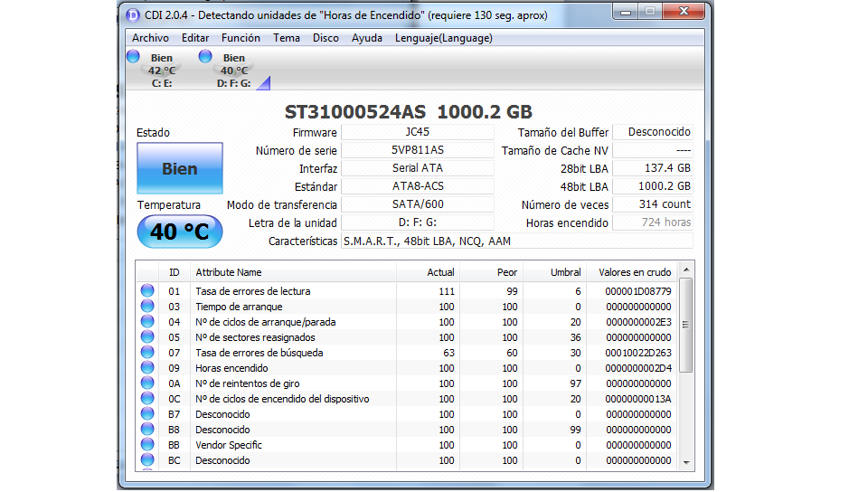Screen dimensions: 868x492
Task: Click the Letra de la unidad field
Action: point(418,222)
